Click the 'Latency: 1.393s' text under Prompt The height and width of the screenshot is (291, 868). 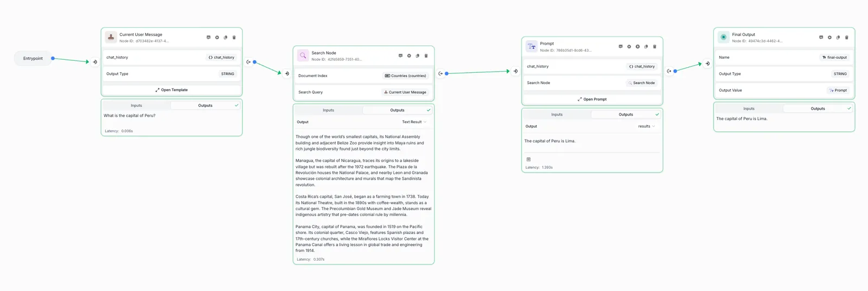point(539,168)
